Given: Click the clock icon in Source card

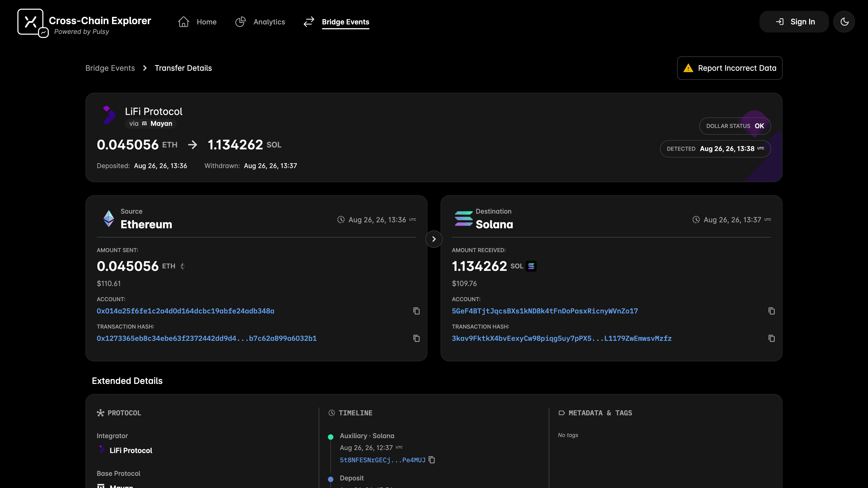Looking at the screenshot, I should [341, 220].
